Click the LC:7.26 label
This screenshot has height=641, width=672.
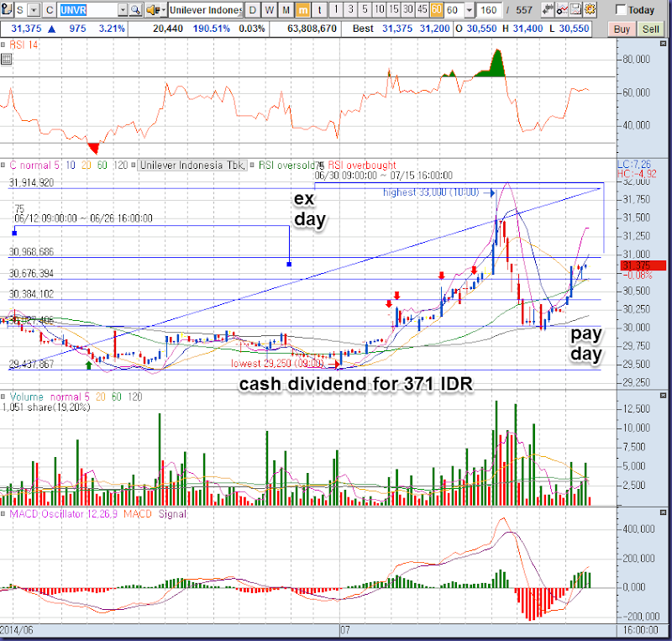(634, 164)
